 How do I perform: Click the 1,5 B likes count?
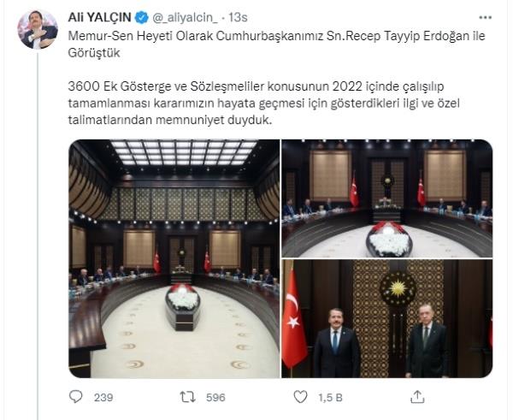coord(330,398)
